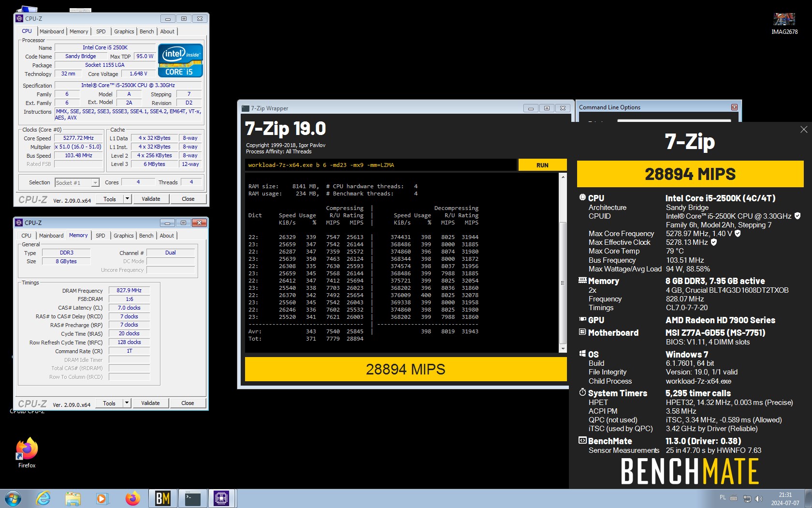This screenshot has width=812, height=508.
Task: Click 28894 MIPS yellow result banner in wrapper
Action: pyautogui.click(x=406, y=369)
